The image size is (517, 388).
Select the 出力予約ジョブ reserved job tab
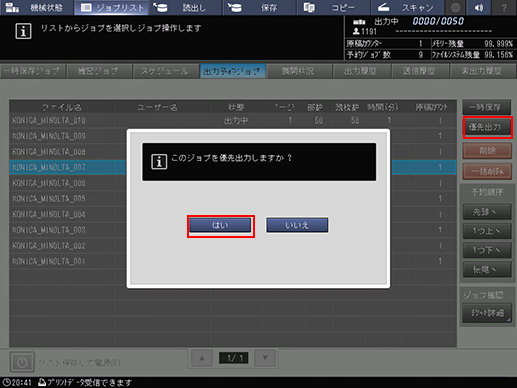[232, 71]
